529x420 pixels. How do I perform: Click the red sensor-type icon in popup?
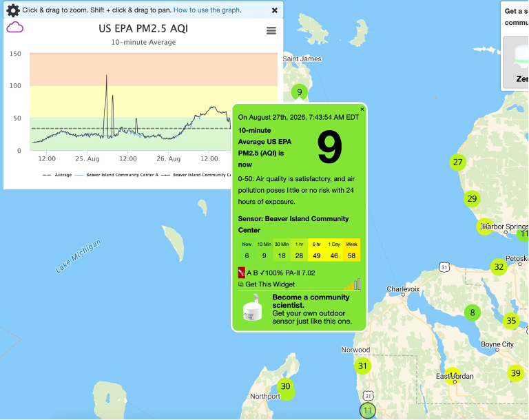(242, 273)
